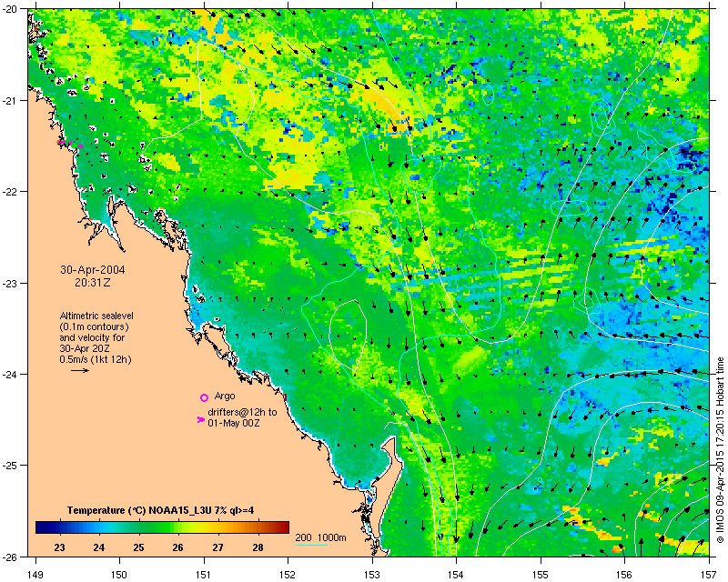The width and height of the screenshot is (728, 582).
Task: Click the longitude axis label '157'
Action: (710, 575)
